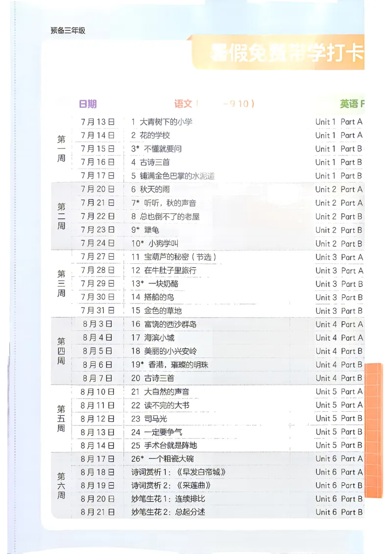Click "Unit 6 Part A" in 8月17日 row
The height and width of the screenshot is (554, 392).
339,458
